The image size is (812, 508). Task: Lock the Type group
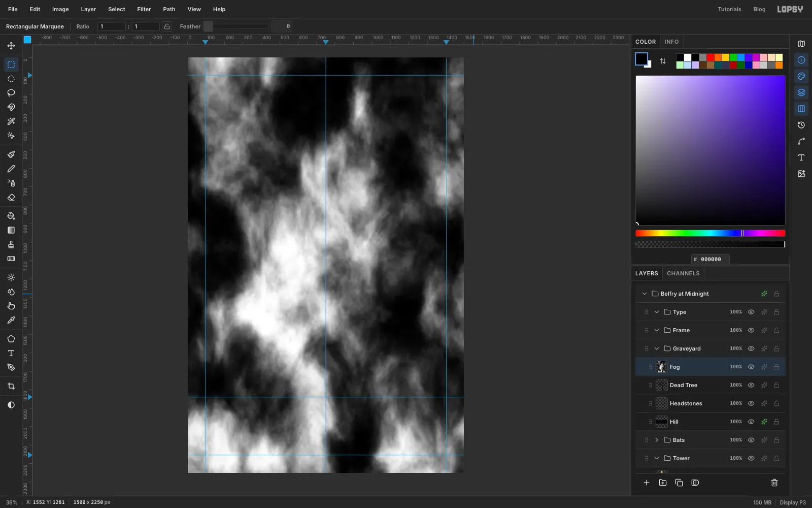[x=776, y=312]
